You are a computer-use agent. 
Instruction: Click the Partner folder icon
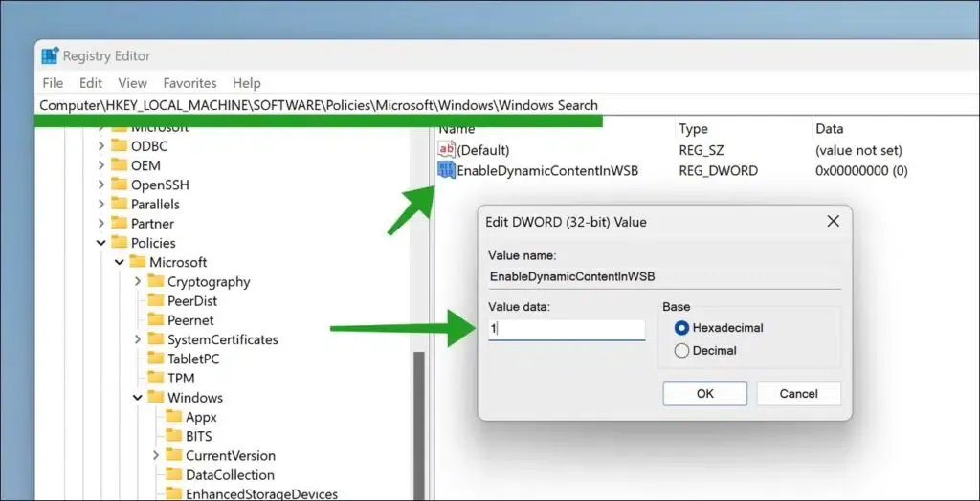(x=119, y=223)
